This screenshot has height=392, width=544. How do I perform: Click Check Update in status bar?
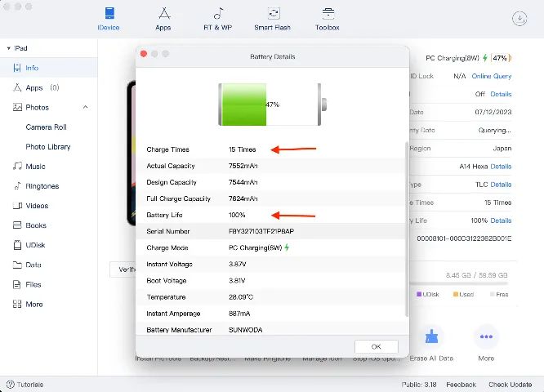click(x=510, y=385)
